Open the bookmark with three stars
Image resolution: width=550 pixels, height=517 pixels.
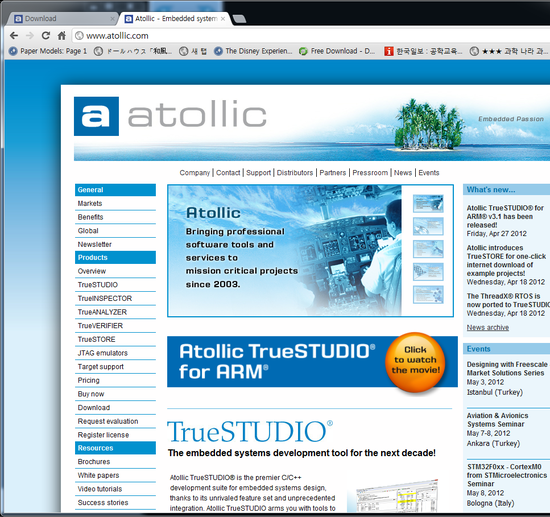click(x=509, y=51)
